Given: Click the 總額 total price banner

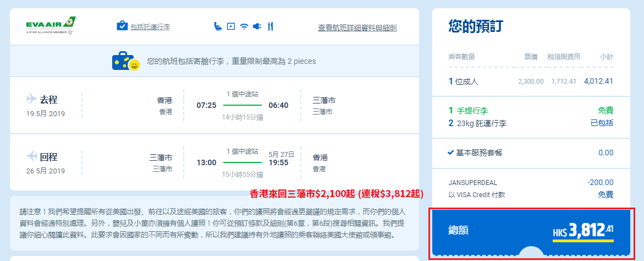Looking at the screenshot, I should pos(531,232).
